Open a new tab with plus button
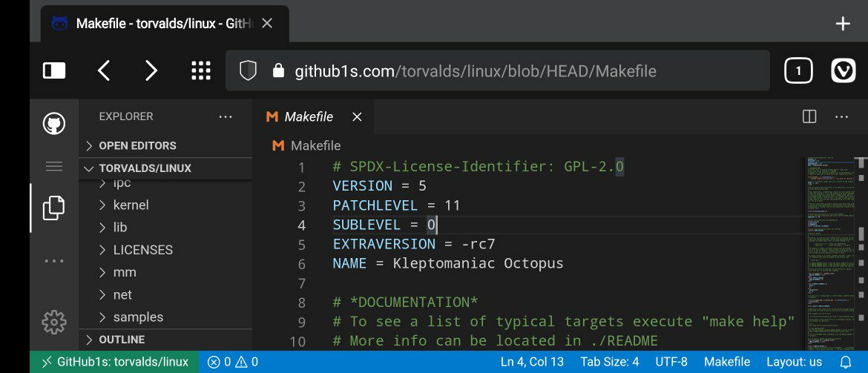Screen dimensions: 868x373 [843, 24]
